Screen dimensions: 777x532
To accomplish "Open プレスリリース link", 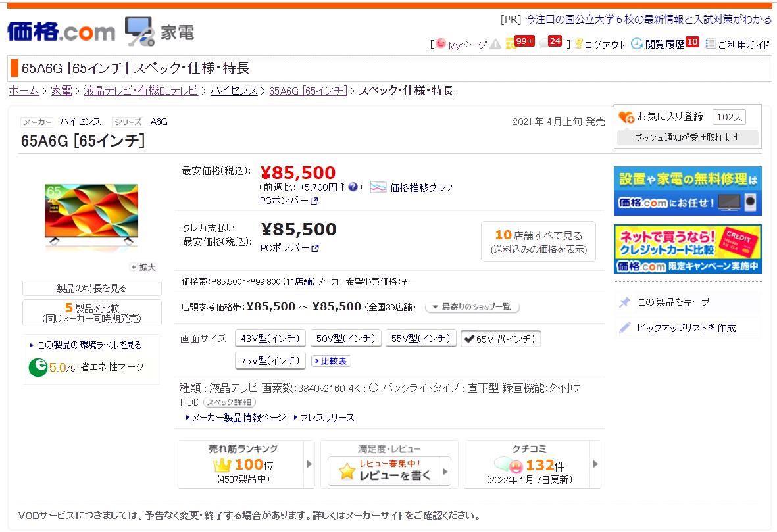I will pos(328,418).
